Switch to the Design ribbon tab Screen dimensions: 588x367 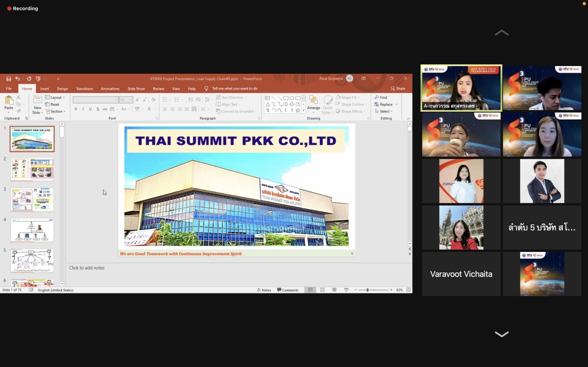tap(62, 88)
